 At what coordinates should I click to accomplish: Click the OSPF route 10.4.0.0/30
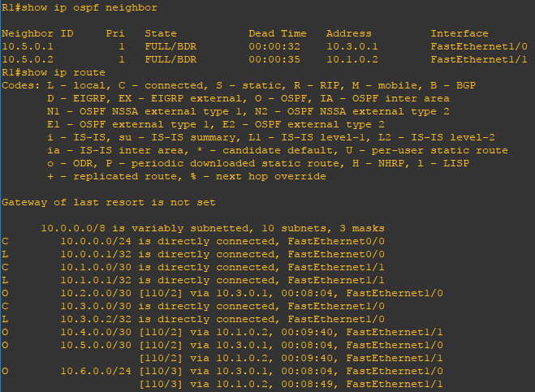point(222,332)
